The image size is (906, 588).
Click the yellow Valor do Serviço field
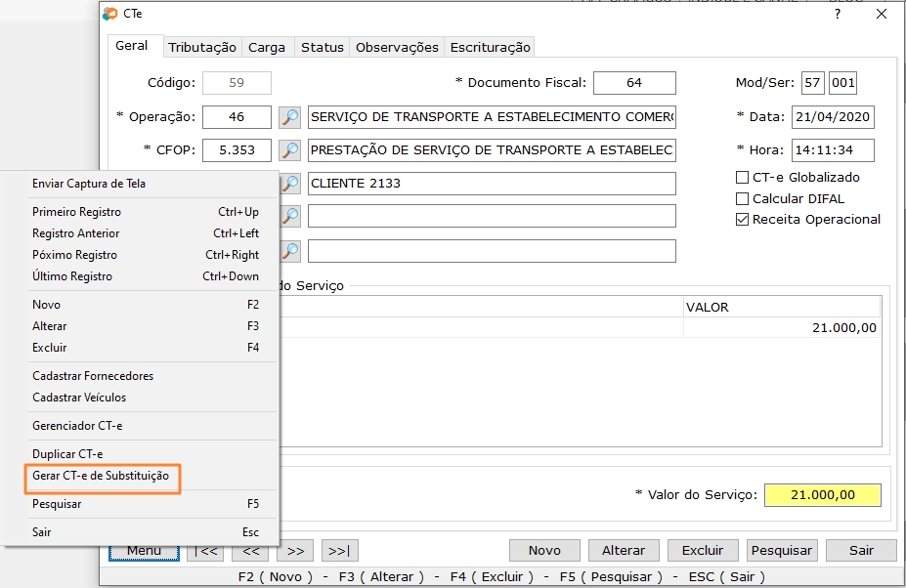(822, 495)
